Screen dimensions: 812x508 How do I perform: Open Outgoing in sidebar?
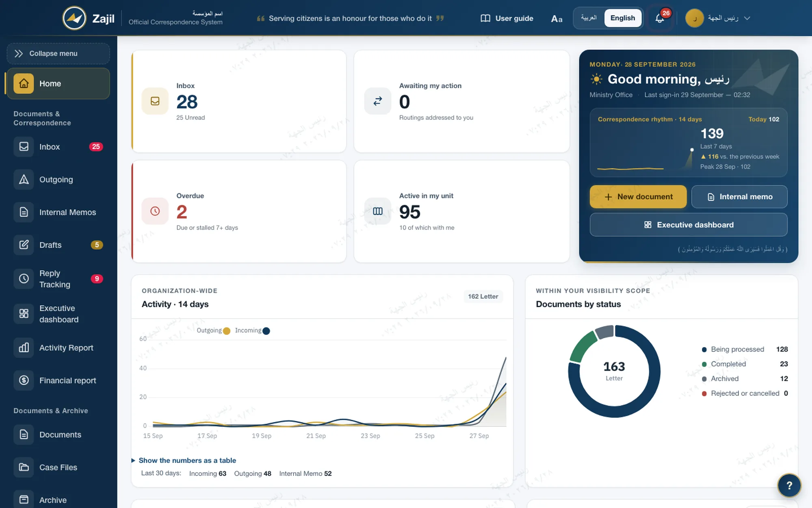coord(58,179)
